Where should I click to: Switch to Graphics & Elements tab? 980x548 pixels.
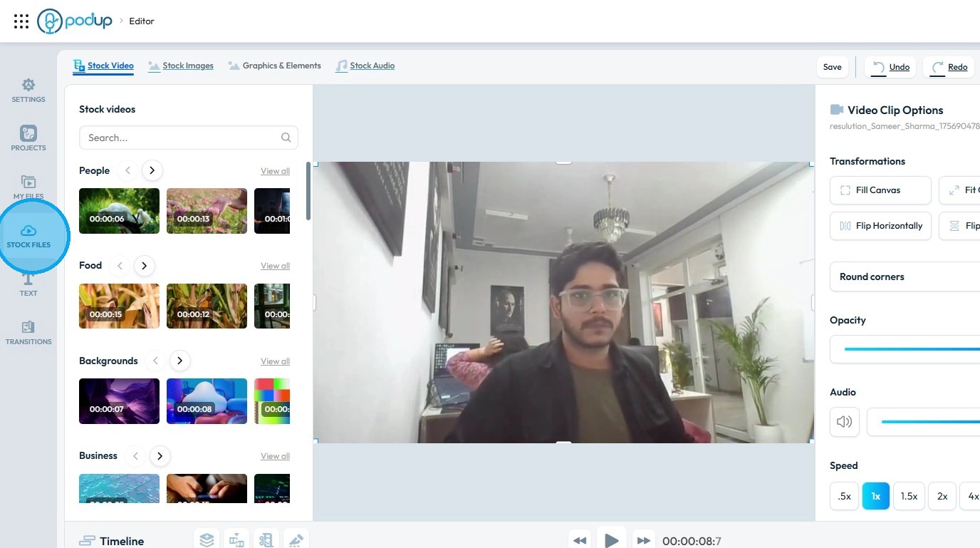tap(275, 66)
